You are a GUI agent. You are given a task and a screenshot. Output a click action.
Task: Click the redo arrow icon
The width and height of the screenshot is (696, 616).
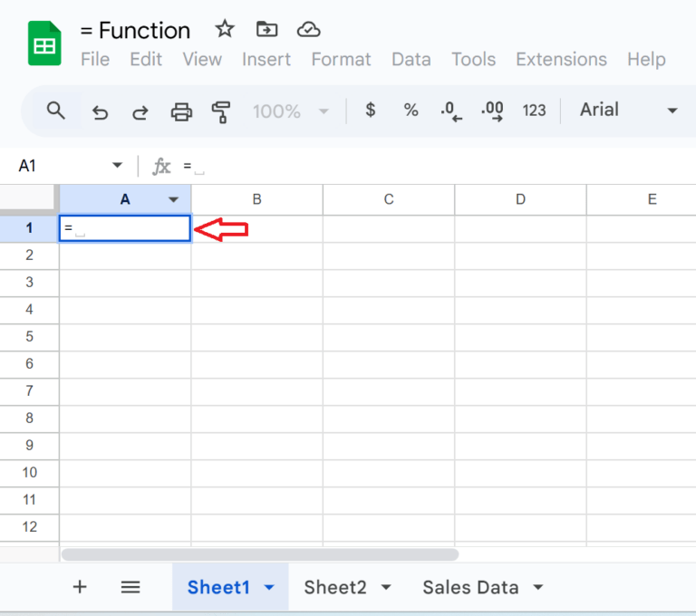coord(140,111)
